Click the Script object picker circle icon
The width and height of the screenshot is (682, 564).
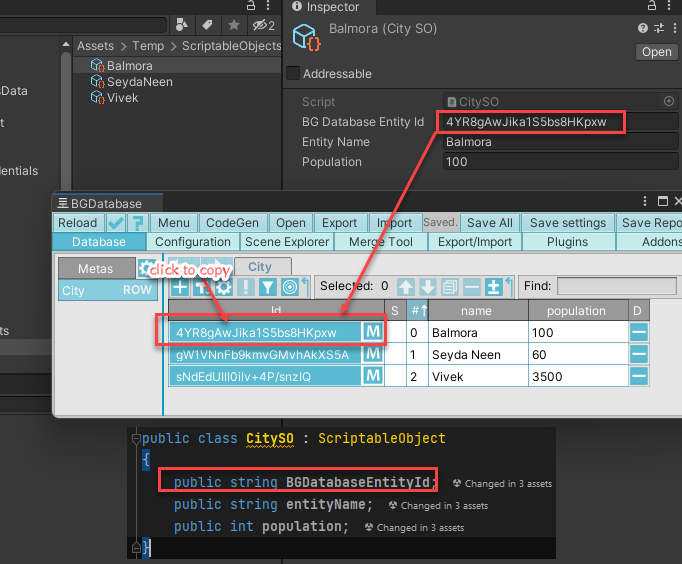(x=669, y=101)
